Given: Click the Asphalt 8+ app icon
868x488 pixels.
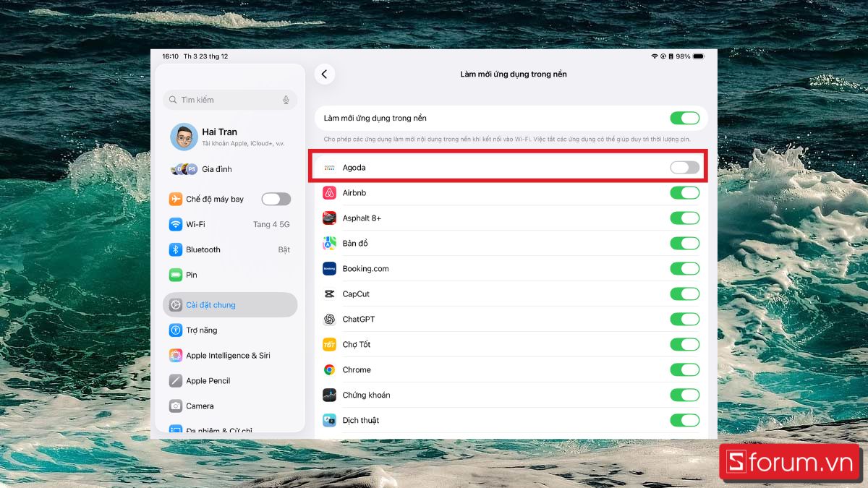Looking at the screenshot, I should coord(329,218).
